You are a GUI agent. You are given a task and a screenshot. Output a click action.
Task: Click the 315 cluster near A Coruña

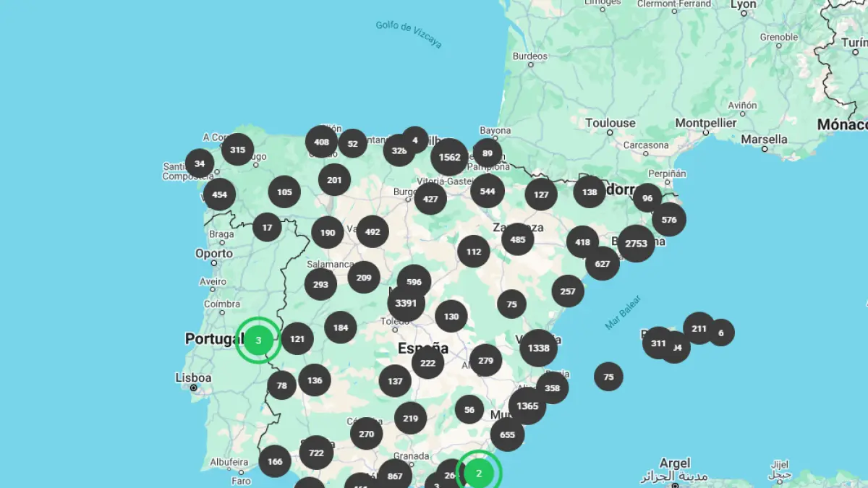(x=237, y=150)
